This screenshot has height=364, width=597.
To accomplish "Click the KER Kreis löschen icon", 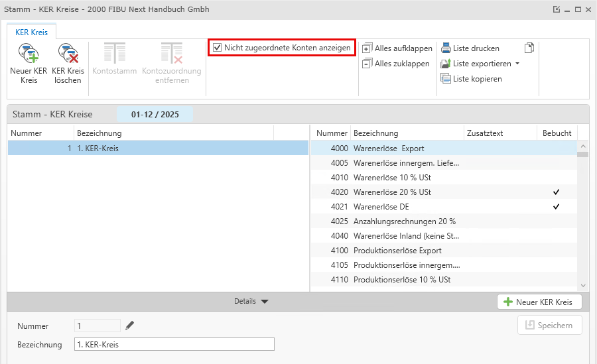I will pyautogui.click(x=67, y=54).
